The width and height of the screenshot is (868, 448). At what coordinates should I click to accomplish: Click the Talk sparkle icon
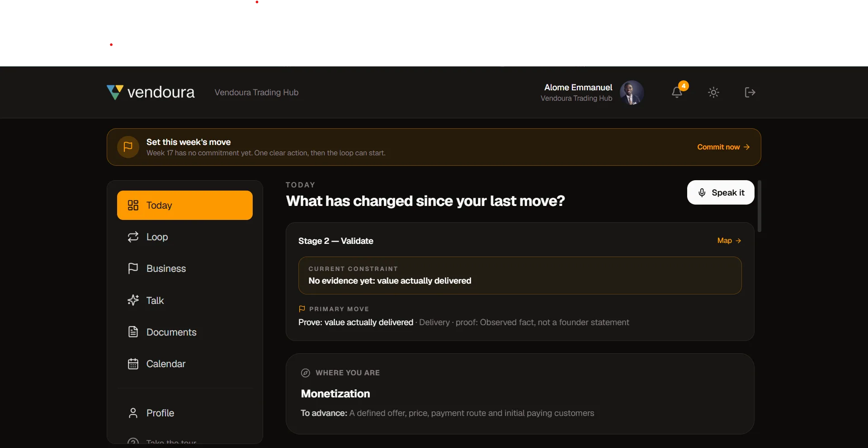(133, 300)
